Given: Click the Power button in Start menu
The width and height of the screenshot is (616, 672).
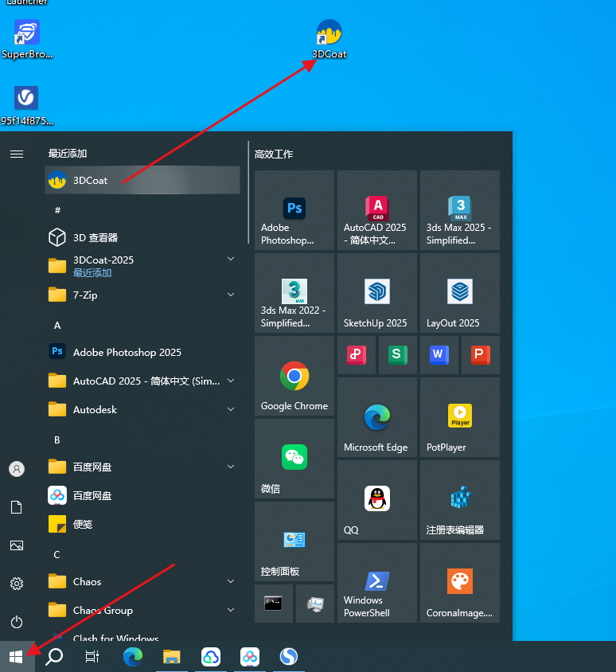Looking at the screenshot, I should click(x=17, y=621).
